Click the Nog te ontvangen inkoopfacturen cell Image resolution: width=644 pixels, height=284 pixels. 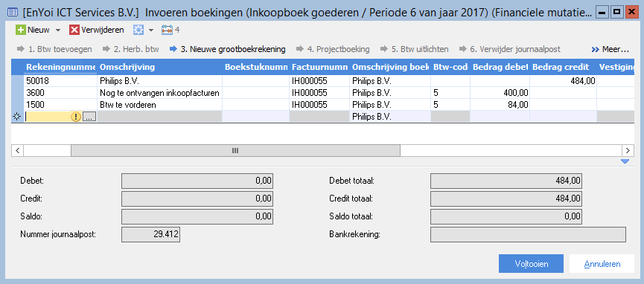pos(160,93)
